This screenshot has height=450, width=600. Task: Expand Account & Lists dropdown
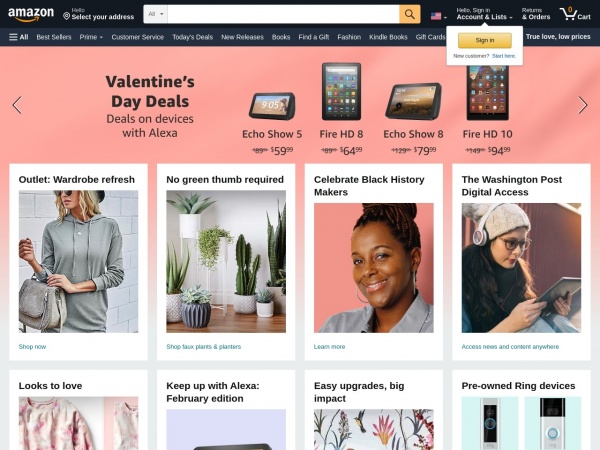pyautogui.click(x=484, y=14)
